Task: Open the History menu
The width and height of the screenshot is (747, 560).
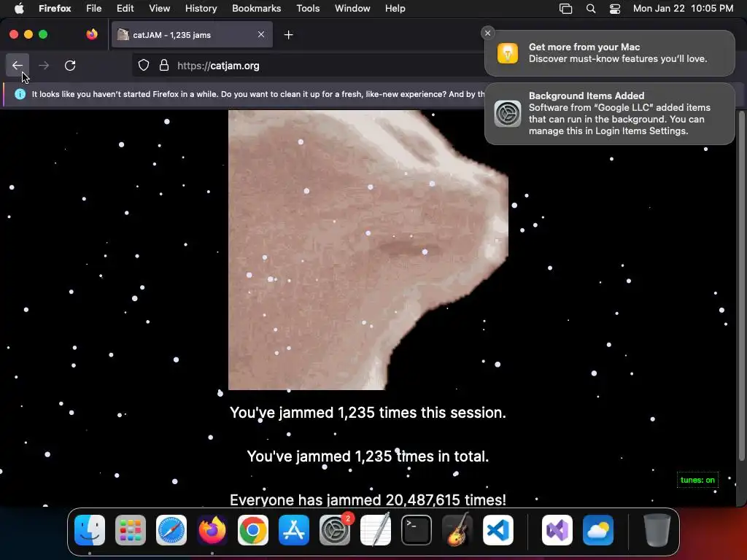Action: [x=201, y=8]
